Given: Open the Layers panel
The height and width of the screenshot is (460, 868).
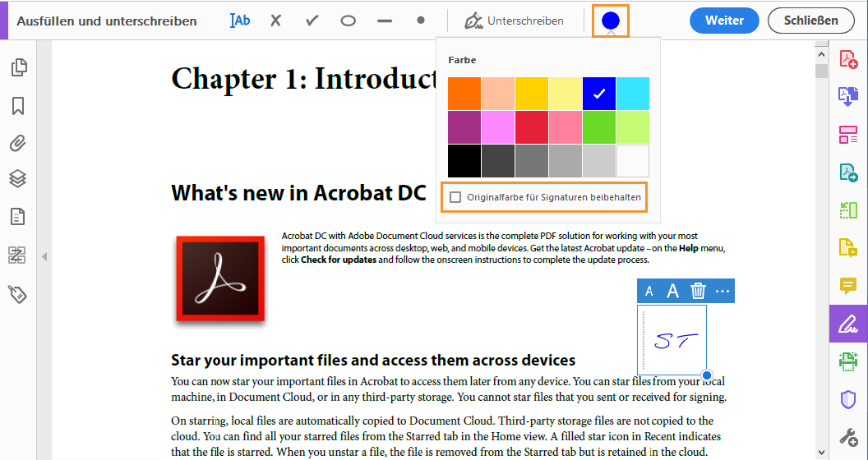Looking at the screenshot, I should click(x=18, y=178).
